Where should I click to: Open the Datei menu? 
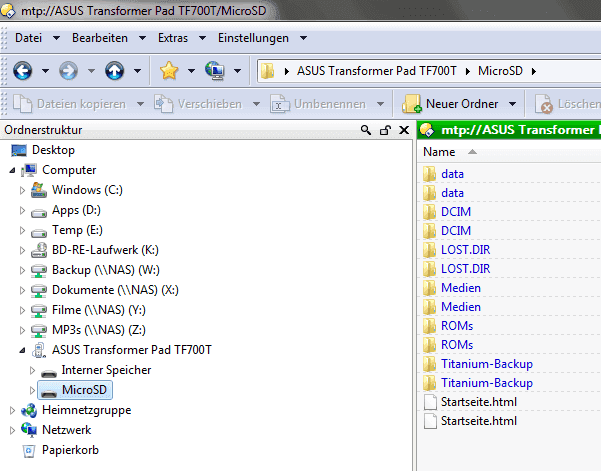[28, 38]
